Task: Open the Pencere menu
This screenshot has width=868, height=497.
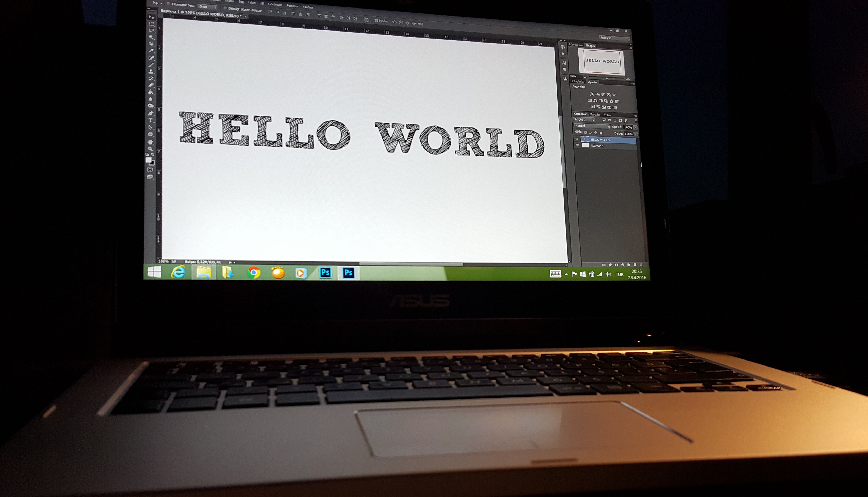Action: [293, 6]
